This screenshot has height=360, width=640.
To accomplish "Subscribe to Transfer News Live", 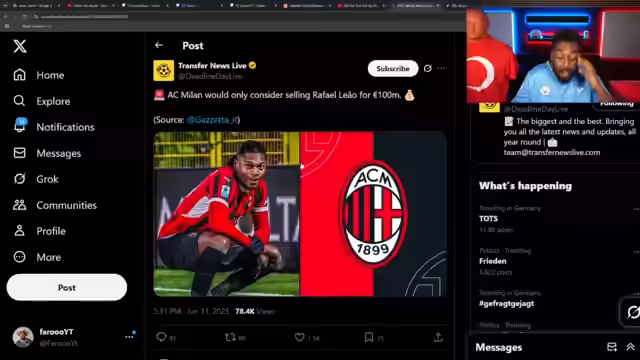I will [393, 69].
